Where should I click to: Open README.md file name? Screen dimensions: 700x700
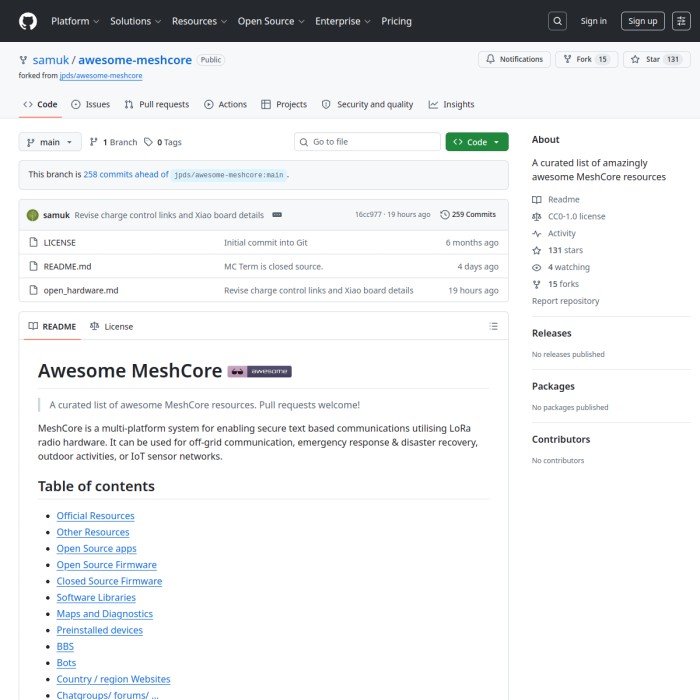pyautogui.click(x=67, y=267)
